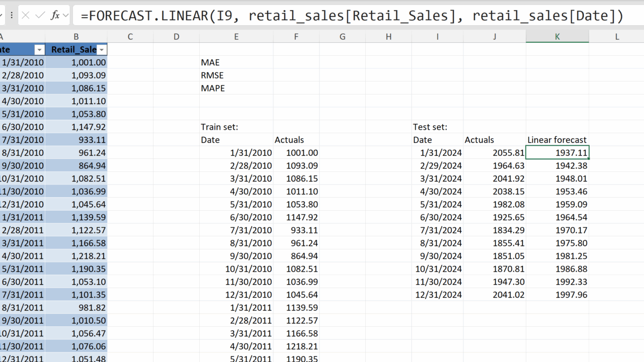Select the MAPE label cell

click(x=236, y=88)
